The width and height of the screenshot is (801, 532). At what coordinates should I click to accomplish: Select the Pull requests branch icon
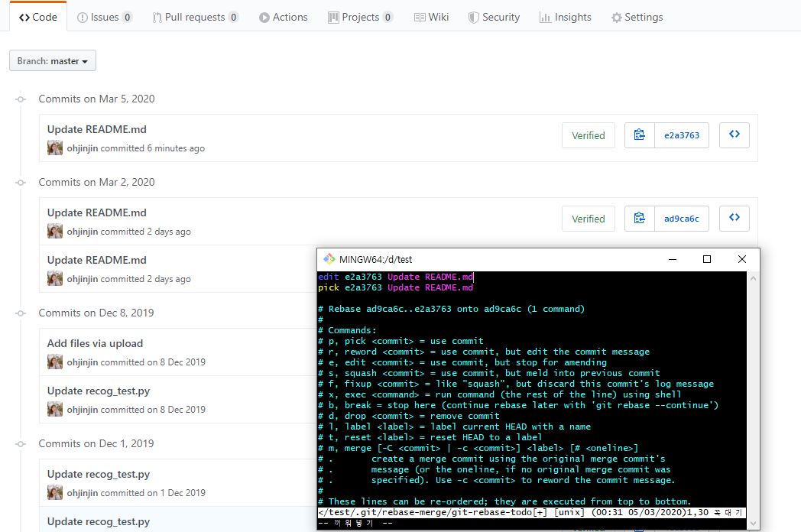coord(156,16)
